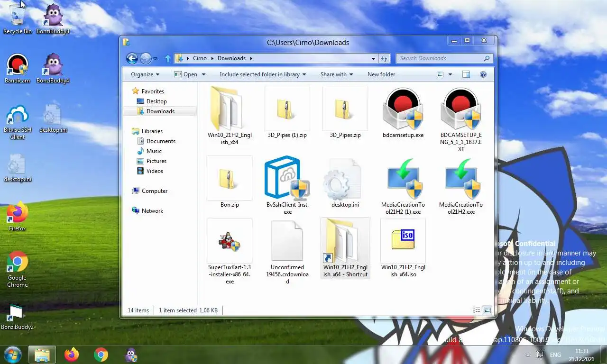Open the Organize dropdown menu
This screenshot has height=364, width=607.
point(145,74)
